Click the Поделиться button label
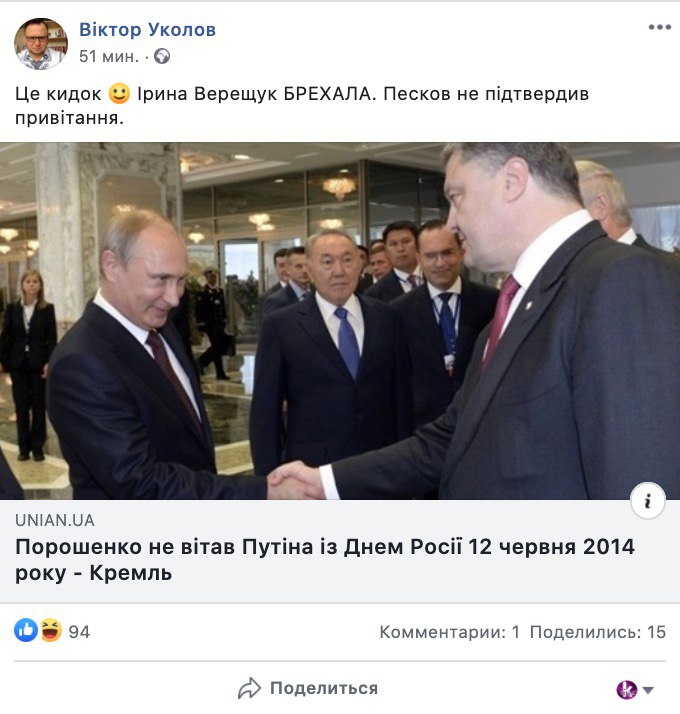680x714 pixels. pos(324,688)
